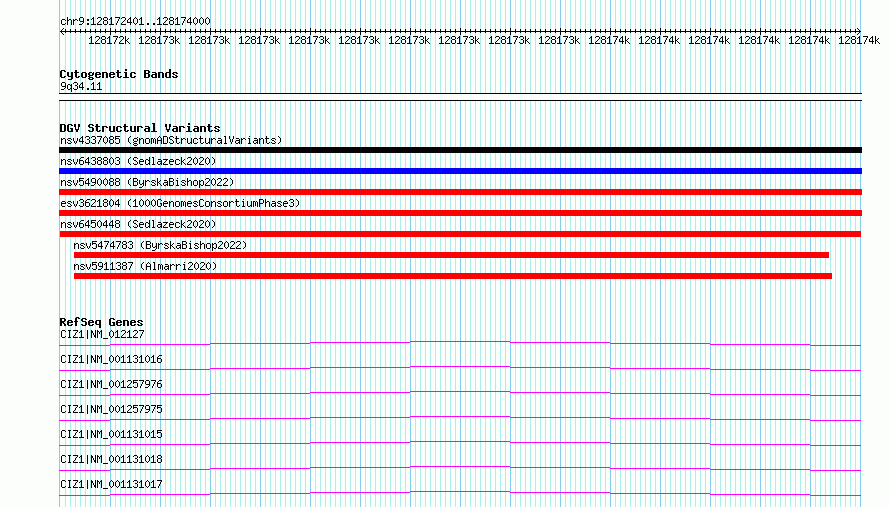Click the red nsv6450448 variant bar
The width and height of the screenshot is (890, 507).
coord(460,234)
